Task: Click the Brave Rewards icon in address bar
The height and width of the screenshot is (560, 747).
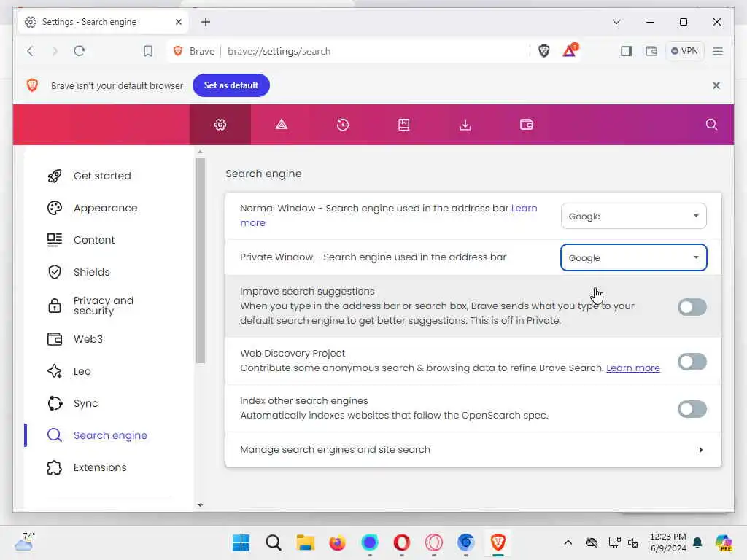Action: click(x=570, y=50)
